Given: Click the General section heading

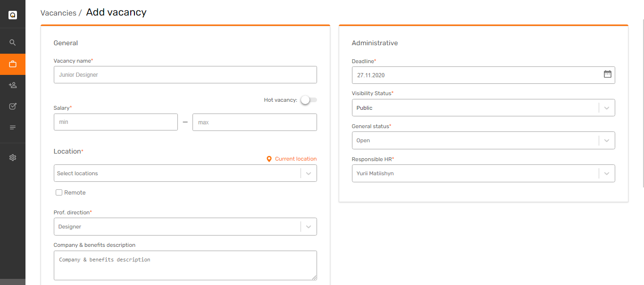Looking at the screenshot, I should click(x=66, y=43).
